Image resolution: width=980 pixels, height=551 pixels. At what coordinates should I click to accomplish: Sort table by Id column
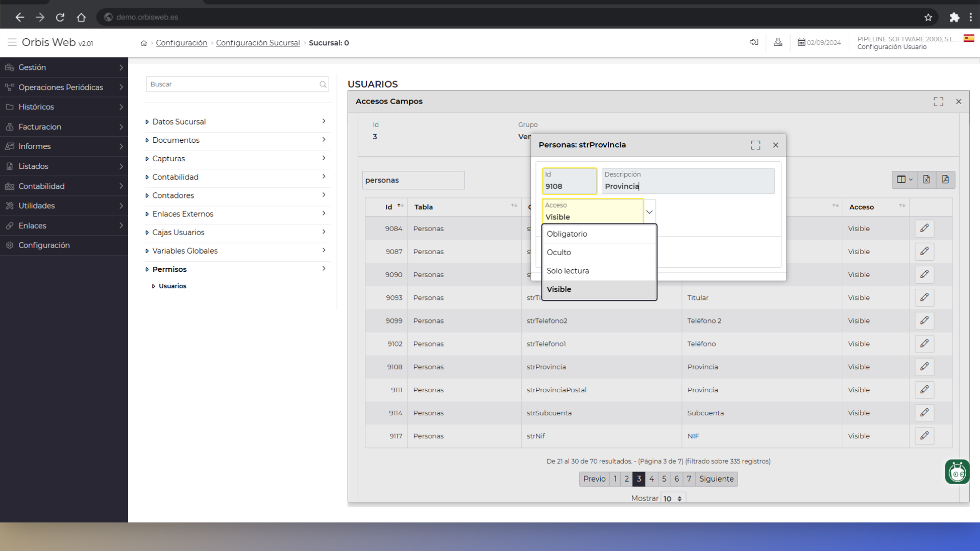tap(386, 207)
